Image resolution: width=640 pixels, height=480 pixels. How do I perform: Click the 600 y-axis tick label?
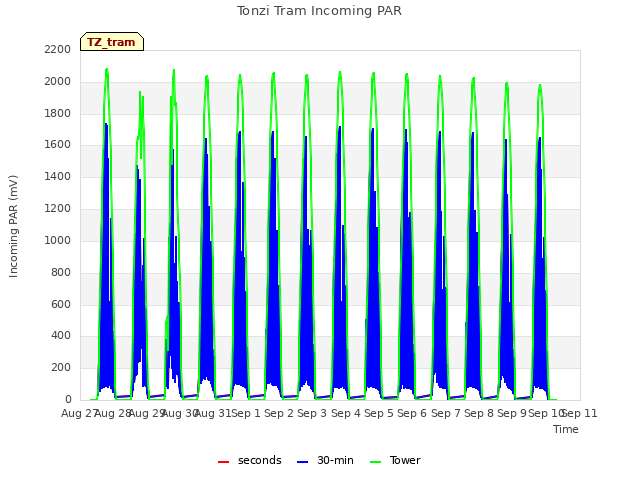(x=61, y=304)
